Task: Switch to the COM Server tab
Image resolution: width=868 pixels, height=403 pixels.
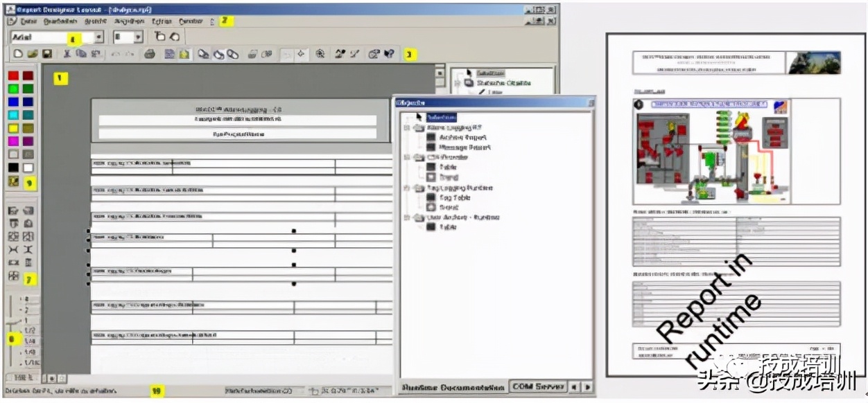Action: click(537, 386)
